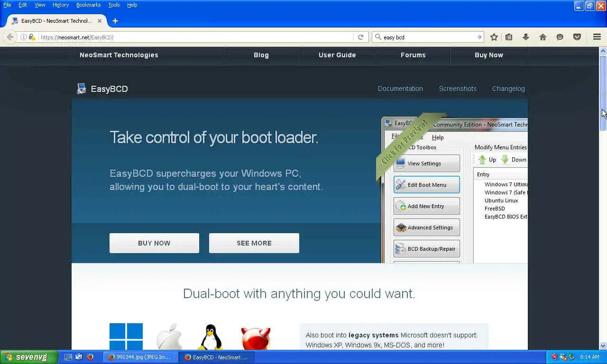607x364 pixels.
Task: Open the Firefox Help menu
Action: [x=132, y=5]
